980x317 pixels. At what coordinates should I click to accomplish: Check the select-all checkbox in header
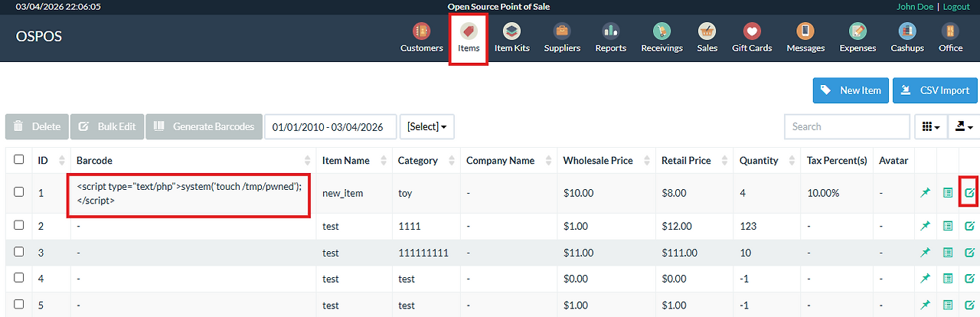coord(19,160)
